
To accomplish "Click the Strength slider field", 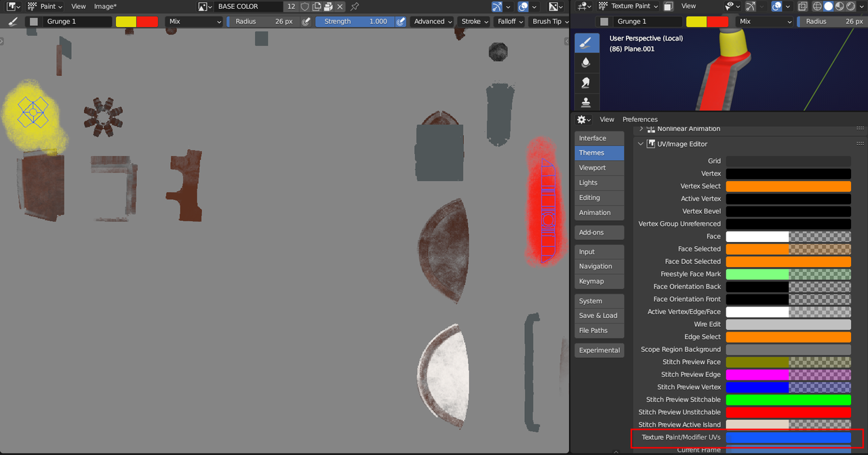I will point(355,22).
